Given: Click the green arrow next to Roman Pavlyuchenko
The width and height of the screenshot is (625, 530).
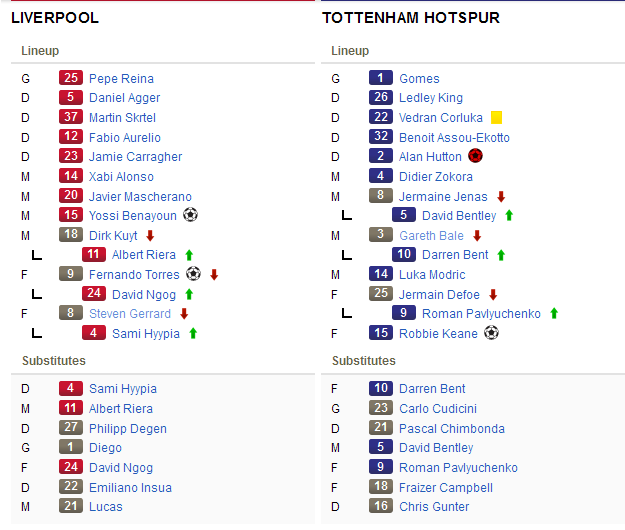Looking at the screenshot, I should tap(554, 314).
